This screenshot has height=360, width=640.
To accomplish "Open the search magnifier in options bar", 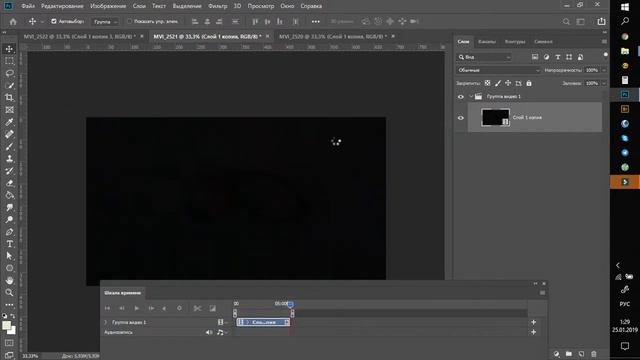I will pos(566,22).
